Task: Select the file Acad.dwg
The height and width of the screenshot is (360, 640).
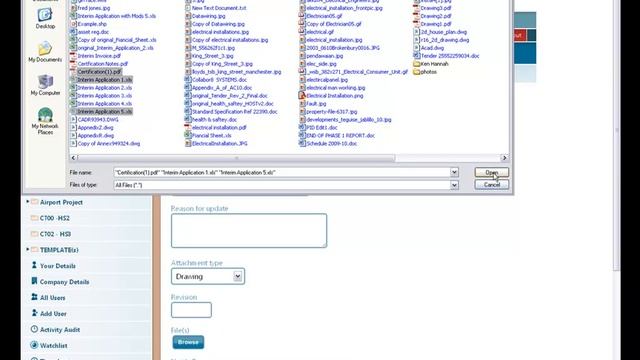Action: click(432, 48)
